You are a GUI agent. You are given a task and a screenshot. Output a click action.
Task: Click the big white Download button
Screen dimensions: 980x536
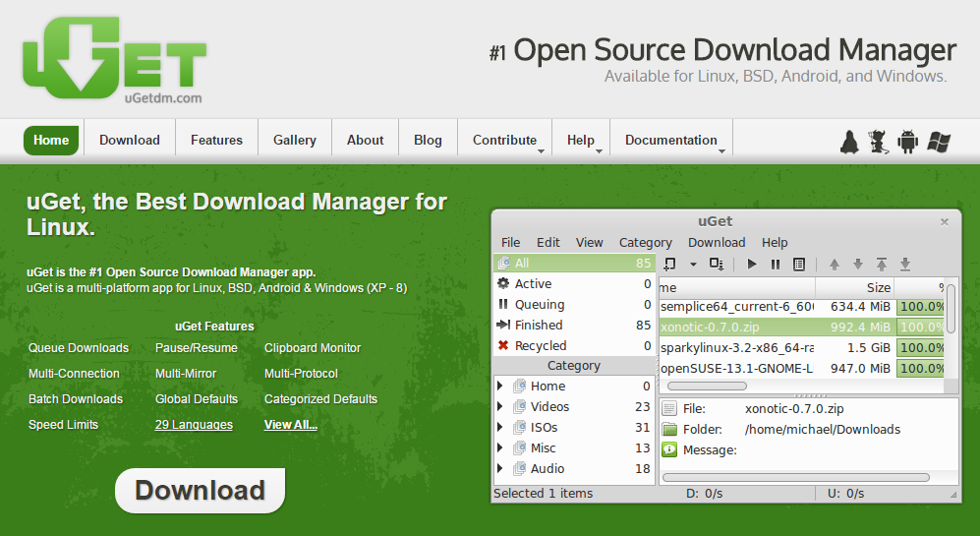(x=200, y=491)
